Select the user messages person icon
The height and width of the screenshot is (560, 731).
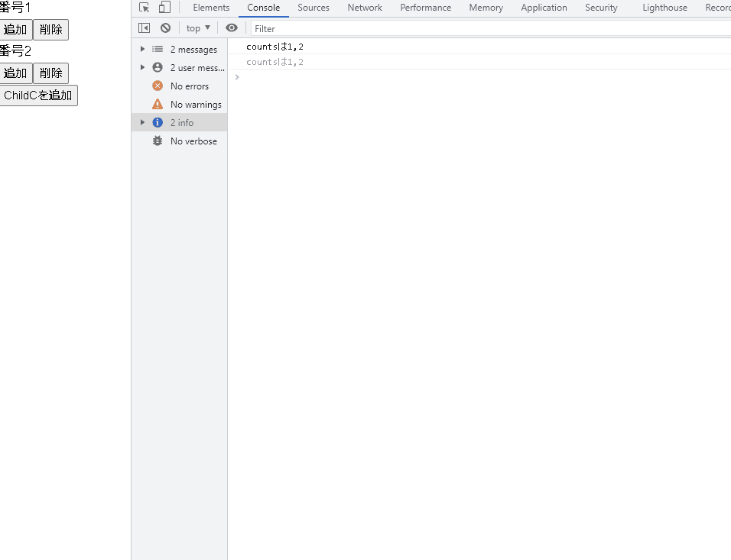point(158,67)
